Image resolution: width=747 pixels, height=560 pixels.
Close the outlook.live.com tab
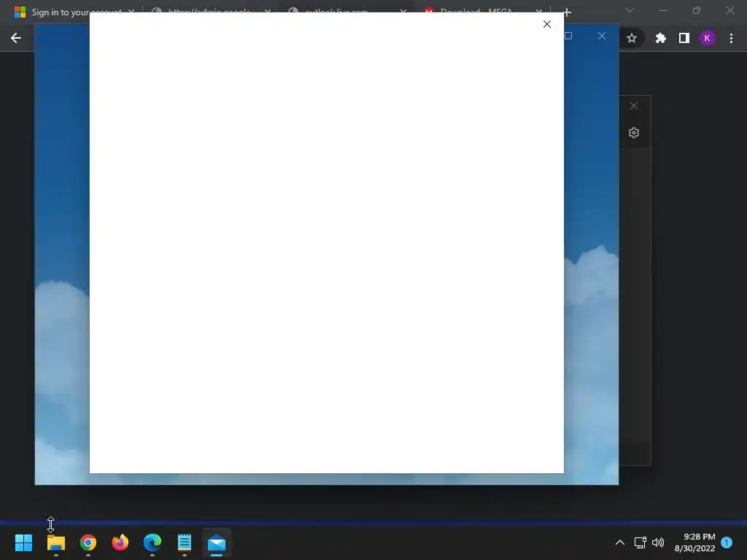(x=403, y=12)
